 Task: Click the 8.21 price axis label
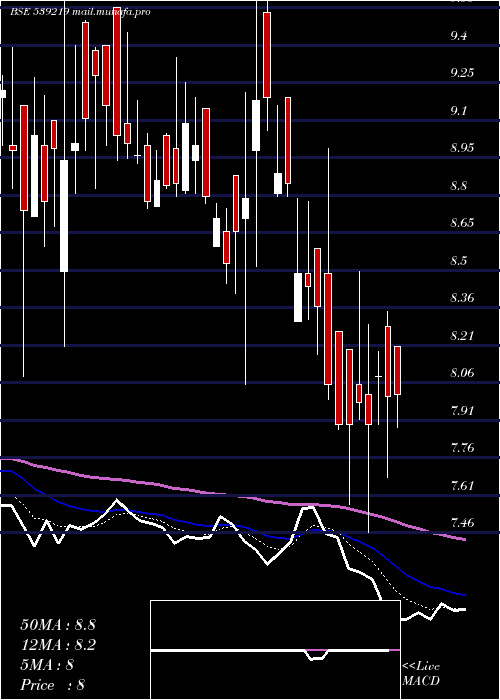[462, 335]
